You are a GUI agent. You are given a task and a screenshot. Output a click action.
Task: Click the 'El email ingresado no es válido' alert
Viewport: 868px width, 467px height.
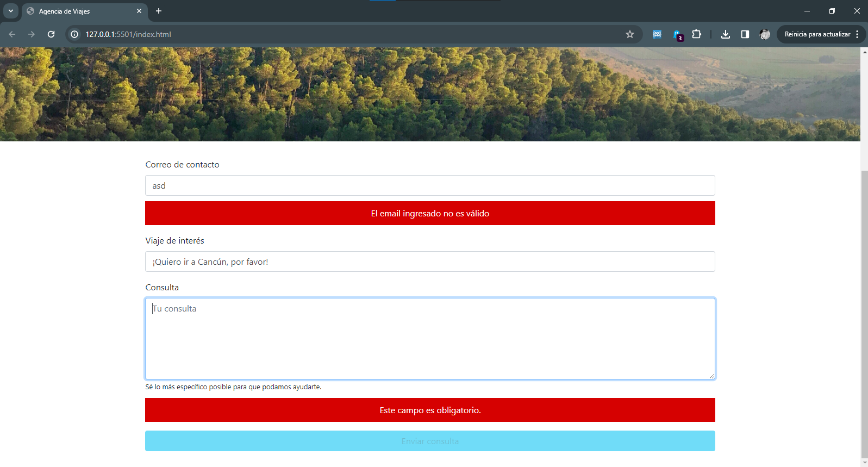coord(430,213)
